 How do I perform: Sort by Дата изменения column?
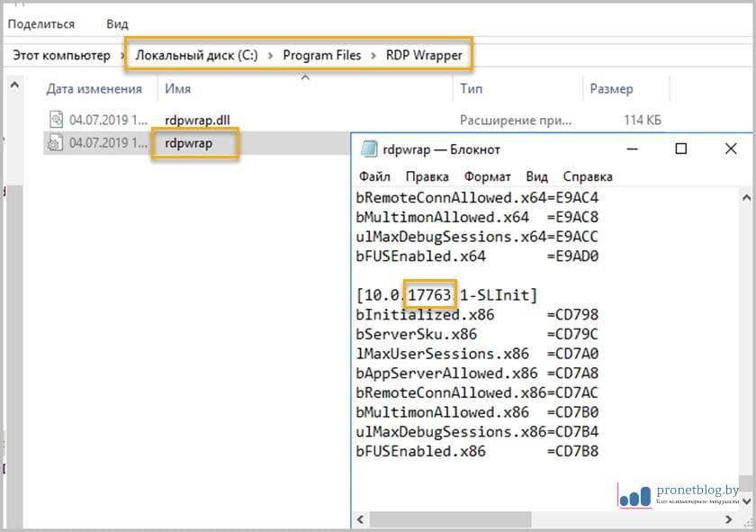(x=94, y=89)
